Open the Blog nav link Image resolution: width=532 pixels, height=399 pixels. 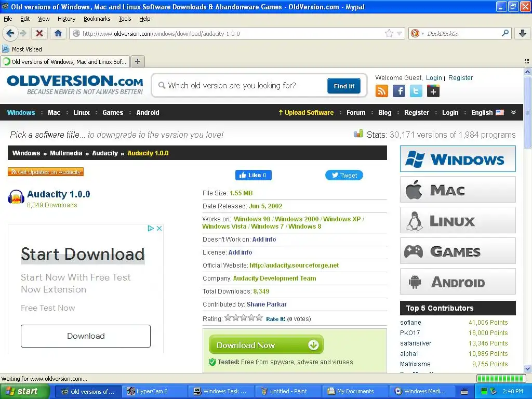click(385, 112)
